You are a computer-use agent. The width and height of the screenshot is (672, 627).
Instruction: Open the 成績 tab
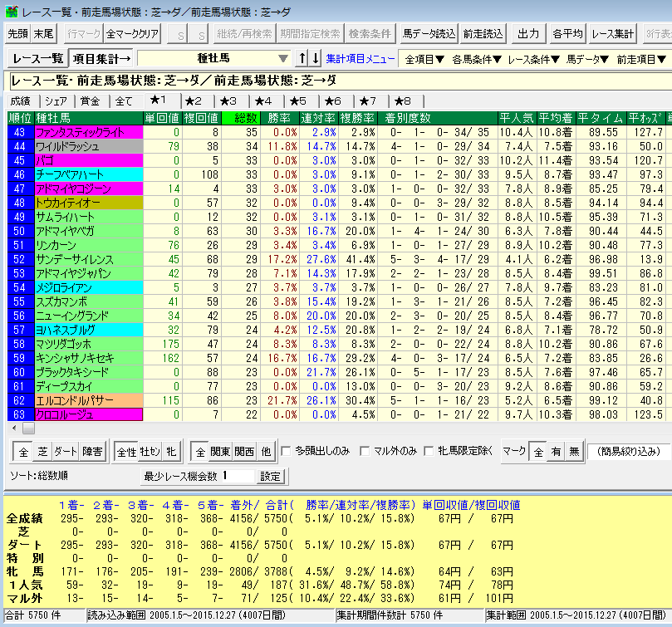(x=21, y=101)
